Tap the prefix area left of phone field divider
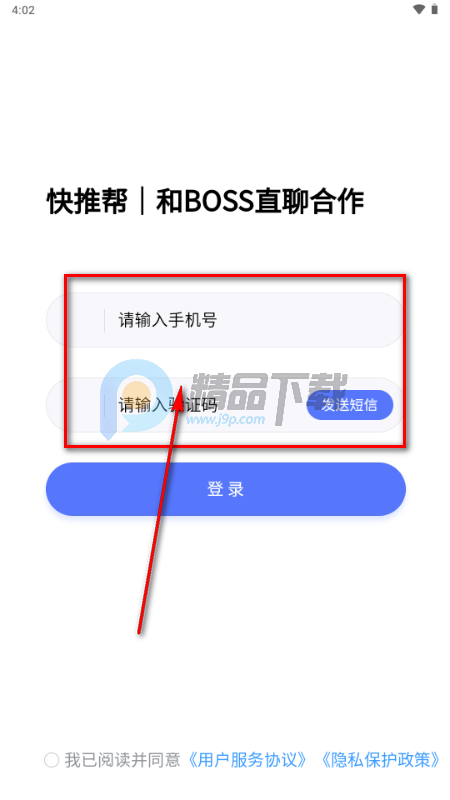 pos(76,320)
